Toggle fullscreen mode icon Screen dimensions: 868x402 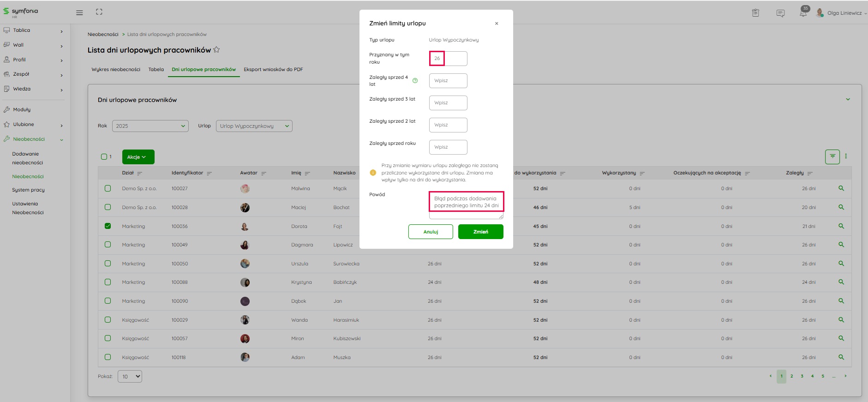click(99, 12)
